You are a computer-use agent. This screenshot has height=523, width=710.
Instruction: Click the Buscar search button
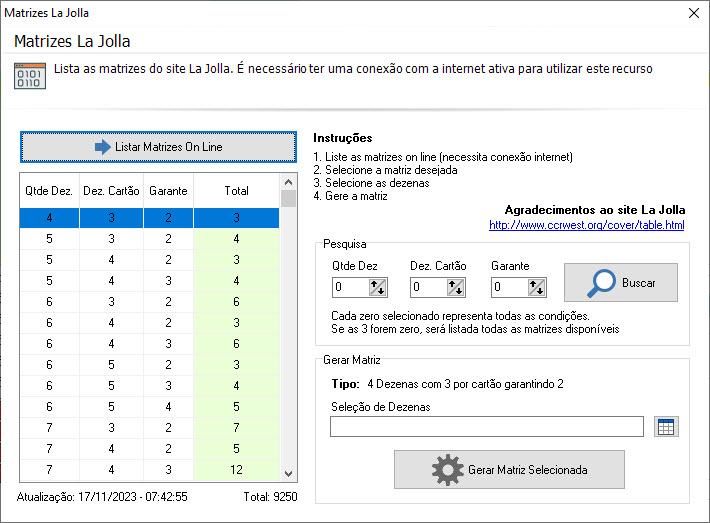pos(621,283)
